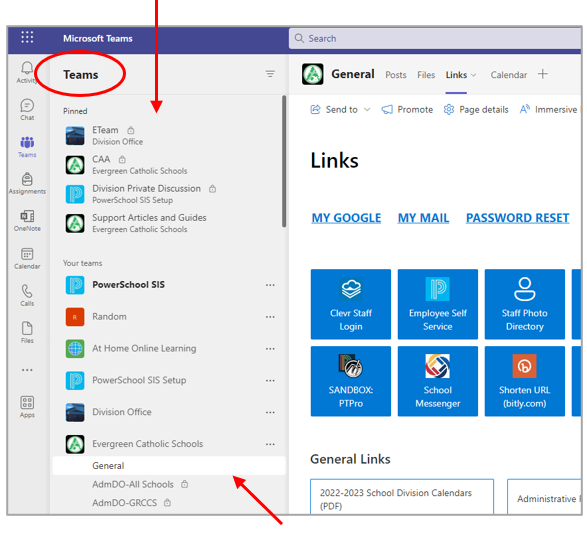Expand the Links tab chevron
Image resolution: width=587 pixels, height=533 pixels.
pos(474,75)
